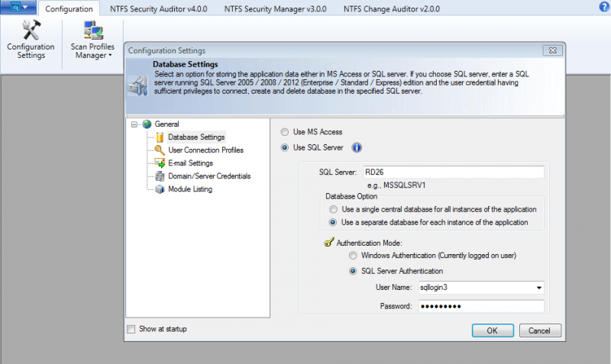Click the E-mail Settings envelope icon

pyautogui.click(x=160, y=163)
